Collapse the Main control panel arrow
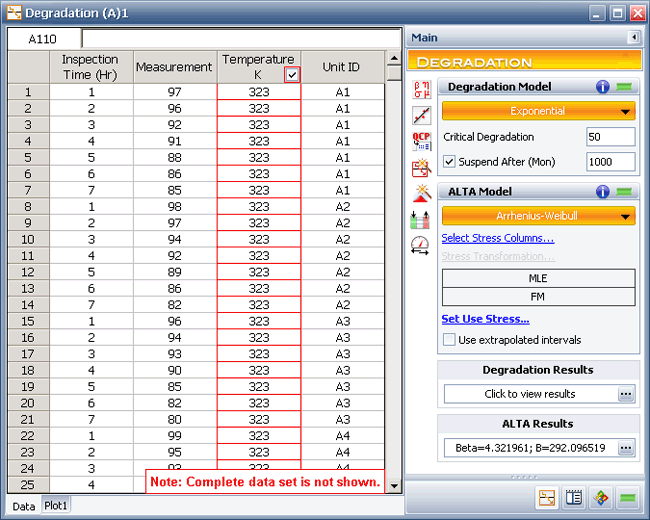Screen dimensions: 650x520 [x=633, y=38]
